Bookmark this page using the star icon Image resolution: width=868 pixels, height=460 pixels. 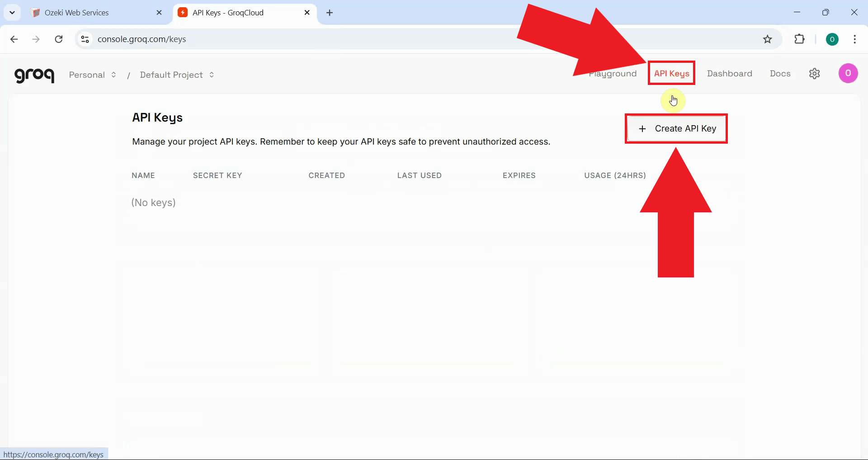[x=768, y=39]
